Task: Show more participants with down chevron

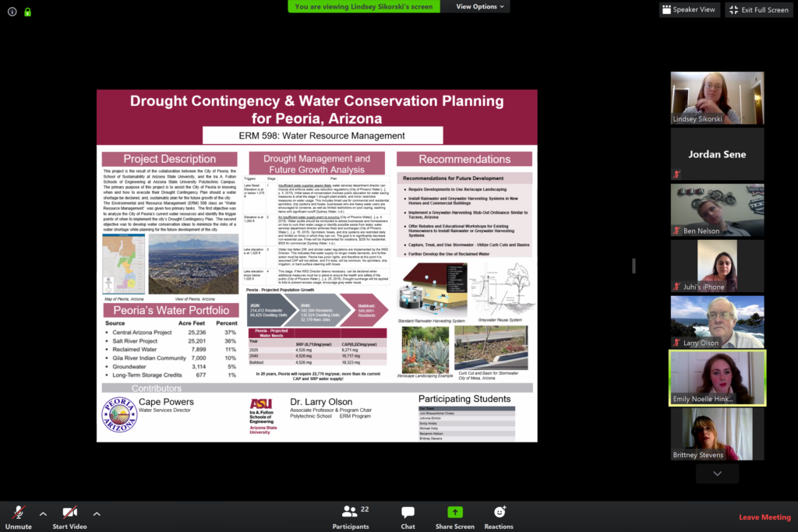Action: (717, 474)
